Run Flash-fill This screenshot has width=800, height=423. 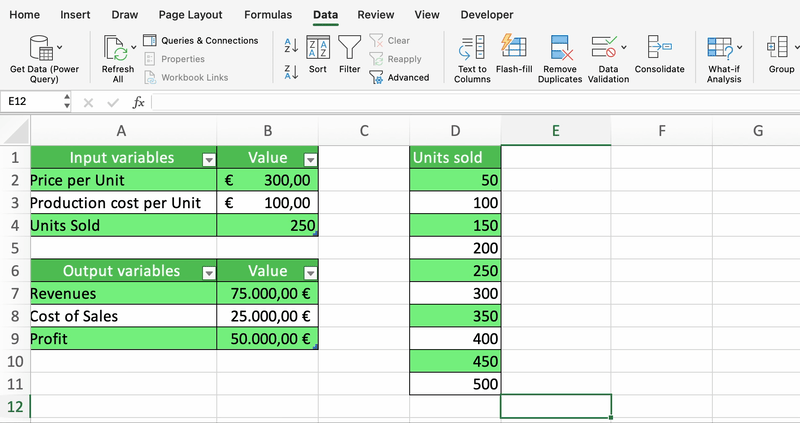[x=514, y=54]
